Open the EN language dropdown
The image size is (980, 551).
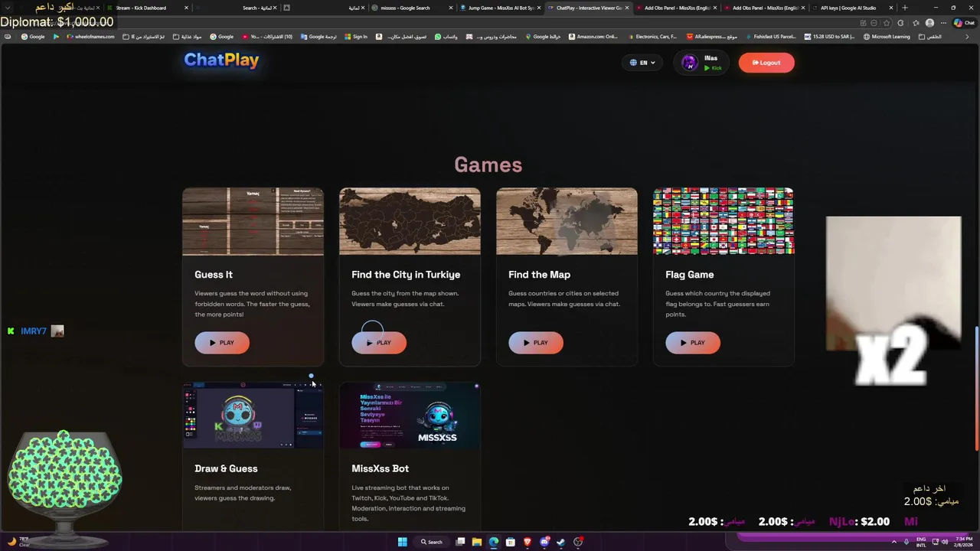642,63
